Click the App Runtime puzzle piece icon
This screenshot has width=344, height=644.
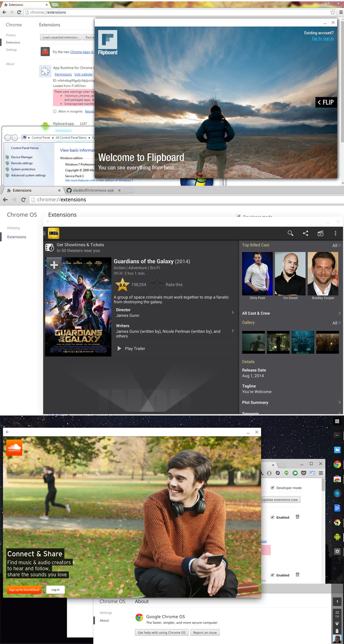coord(45,71)
